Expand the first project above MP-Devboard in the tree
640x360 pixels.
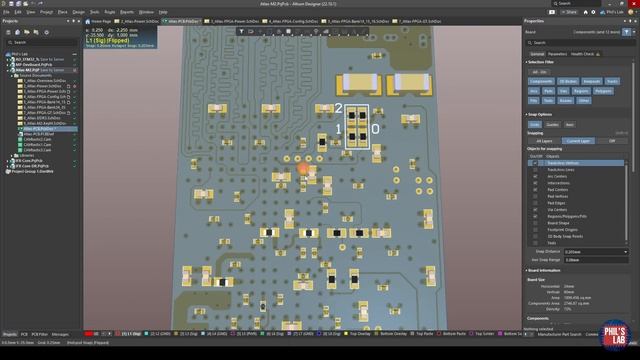coord(7,60)
